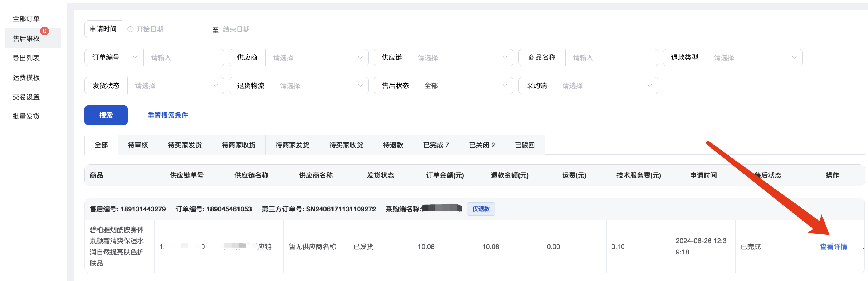Open the 待退款 tab
The width and height of the screenshot is (868, 281).
click(x=393, y=145)
